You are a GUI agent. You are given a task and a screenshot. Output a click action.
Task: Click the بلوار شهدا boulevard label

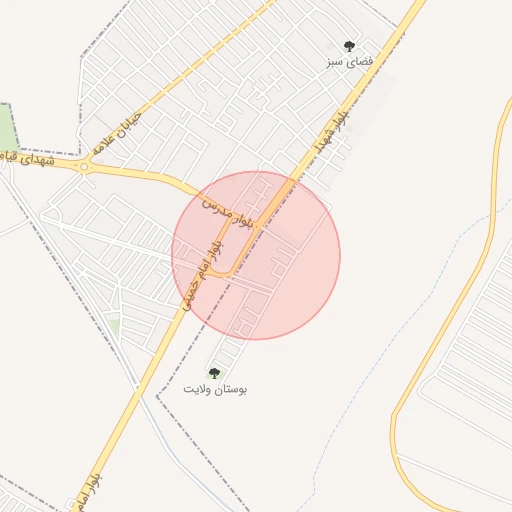[332, 132]
